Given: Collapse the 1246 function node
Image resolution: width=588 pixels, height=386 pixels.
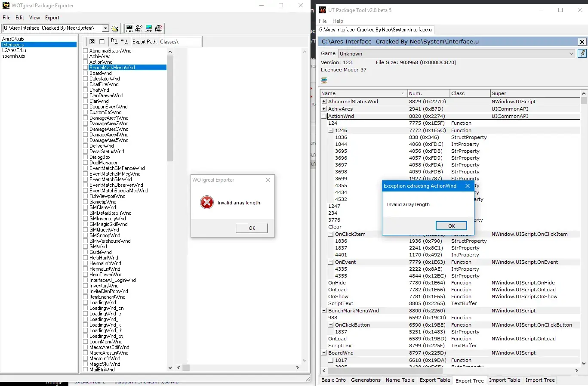Looking at the screenshot, I should click(x=331, y=130).
